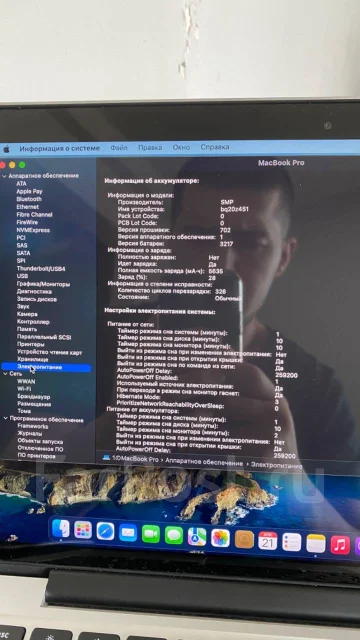Collapse the Программное обеспечение section

[6, 418]
